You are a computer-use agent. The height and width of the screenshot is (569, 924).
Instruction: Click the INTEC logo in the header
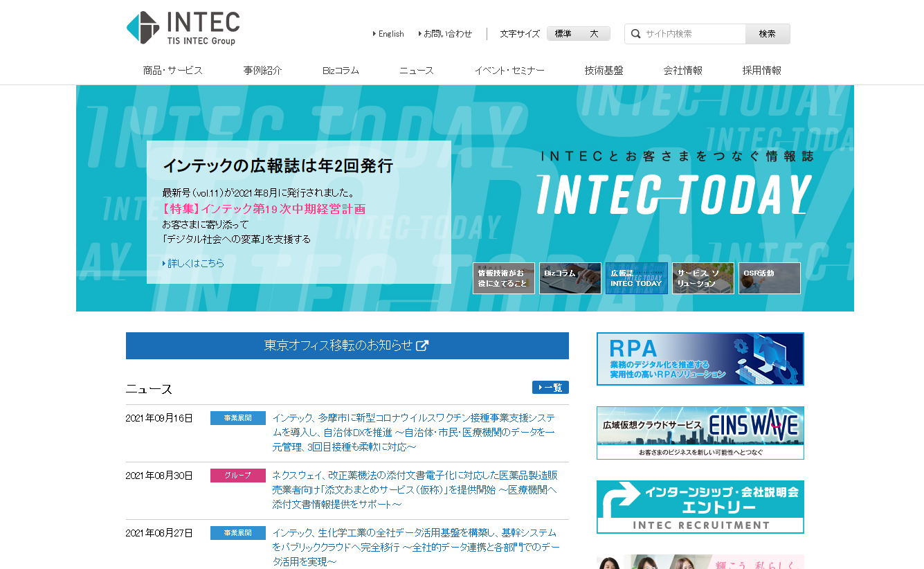[183, 28]
